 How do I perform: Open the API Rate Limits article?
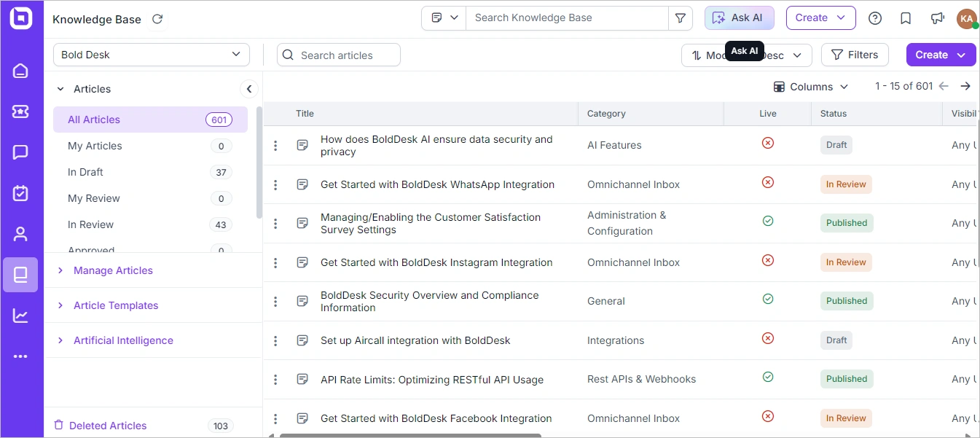click(x=432, y=380)
